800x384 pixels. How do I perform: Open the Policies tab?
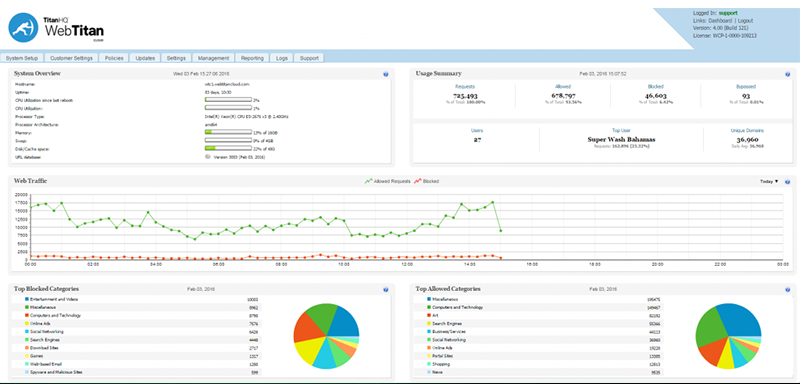tap(114, 58)
